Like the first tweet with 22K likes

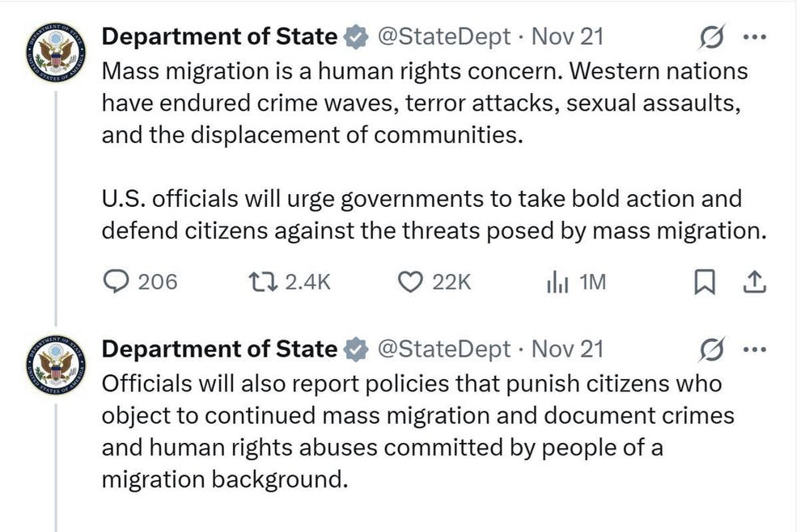pyautogui.click(x=413, y=281)
